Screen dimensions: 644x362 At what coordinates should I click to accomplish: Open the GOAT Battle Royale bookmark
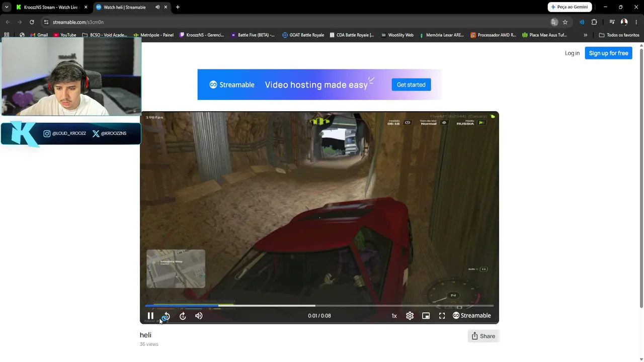click(303, 35)
